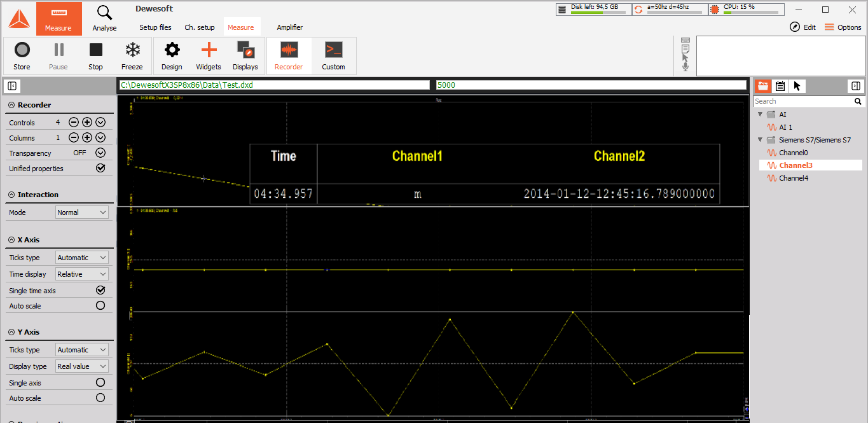Click the notice event note icon
Viewport: 868px width, 423px height.
(x=685, y=48)
